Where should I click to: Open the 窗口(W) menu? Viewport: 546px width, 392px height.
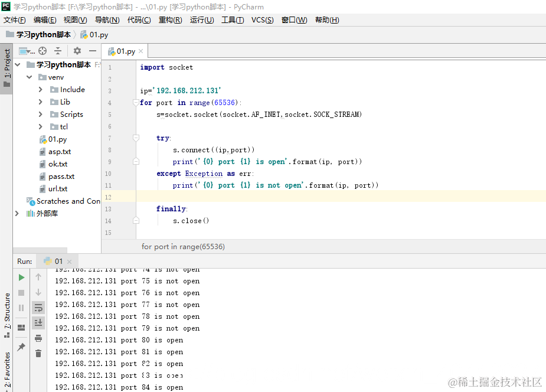click(x=294, y=20)
